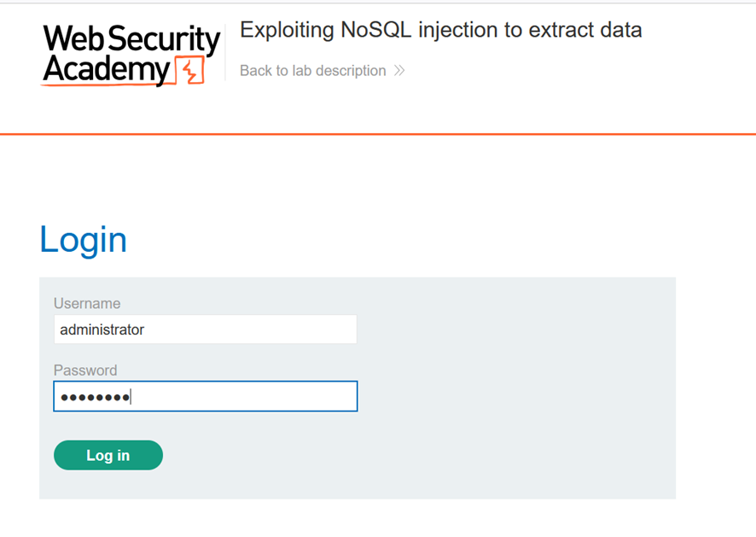Viewport: 756px width, 537px height.
Task: Click the double chevron after lab description
Action: coord(399,71)
